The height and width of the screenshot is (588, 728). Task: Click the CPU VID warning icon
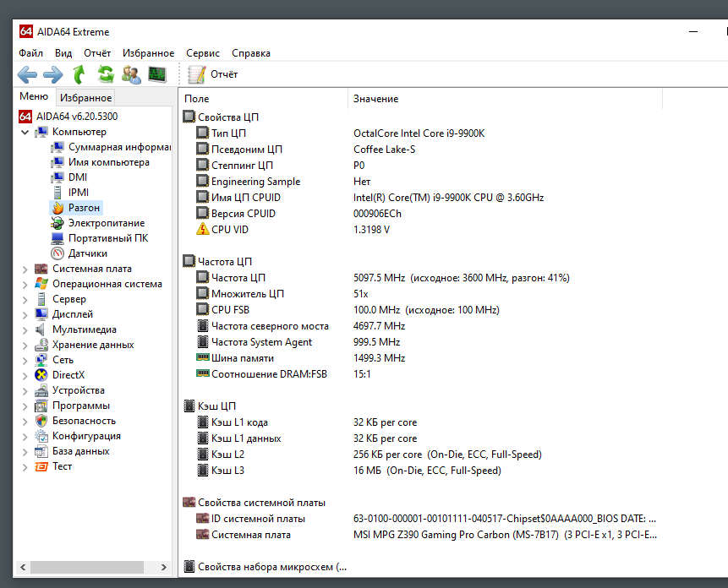tap(202, 229)
